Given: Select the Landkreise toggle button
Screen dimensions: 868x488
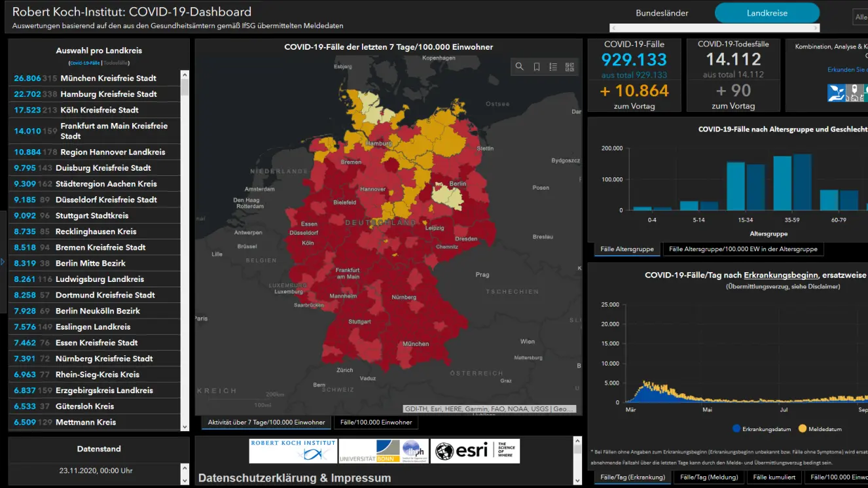Looking at the screenshot, I should point(767,13).
